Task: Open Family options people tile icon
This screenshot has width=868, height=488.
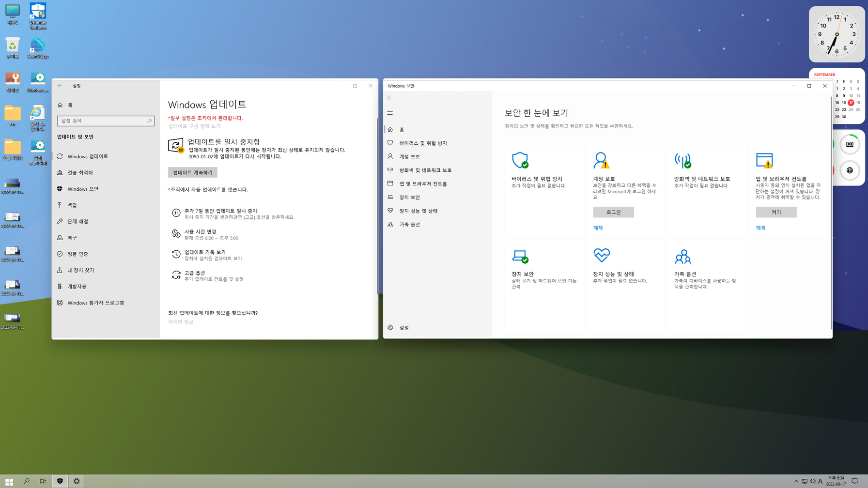Action: tap(682, 256)
